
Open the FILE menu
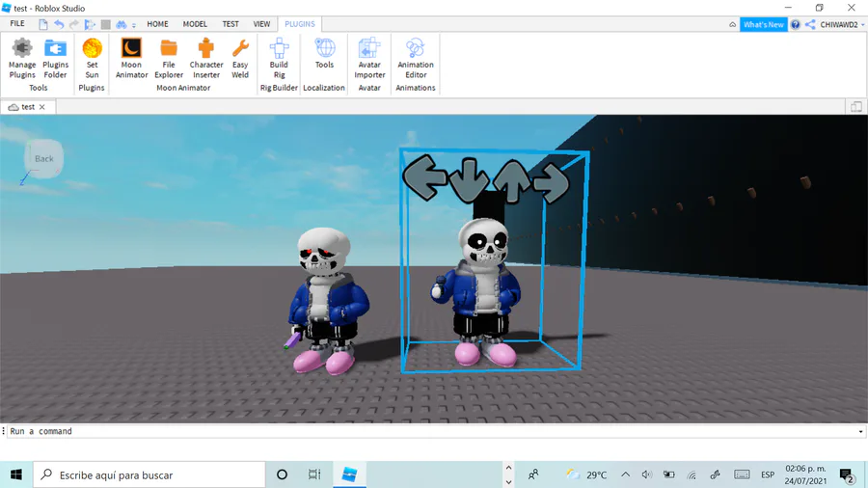(x=17, y=24)
